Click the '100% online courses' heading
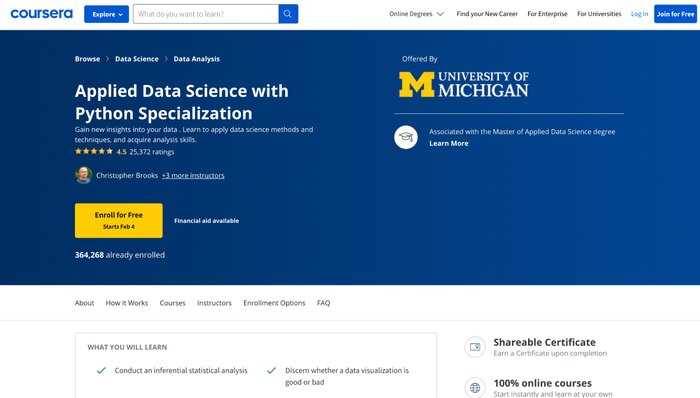700x398 pixels. 542,383
